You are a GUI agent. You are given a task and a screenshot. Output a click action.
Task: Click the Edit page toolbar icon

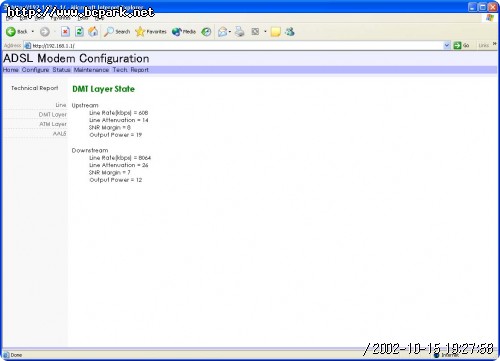coord(255,32)
